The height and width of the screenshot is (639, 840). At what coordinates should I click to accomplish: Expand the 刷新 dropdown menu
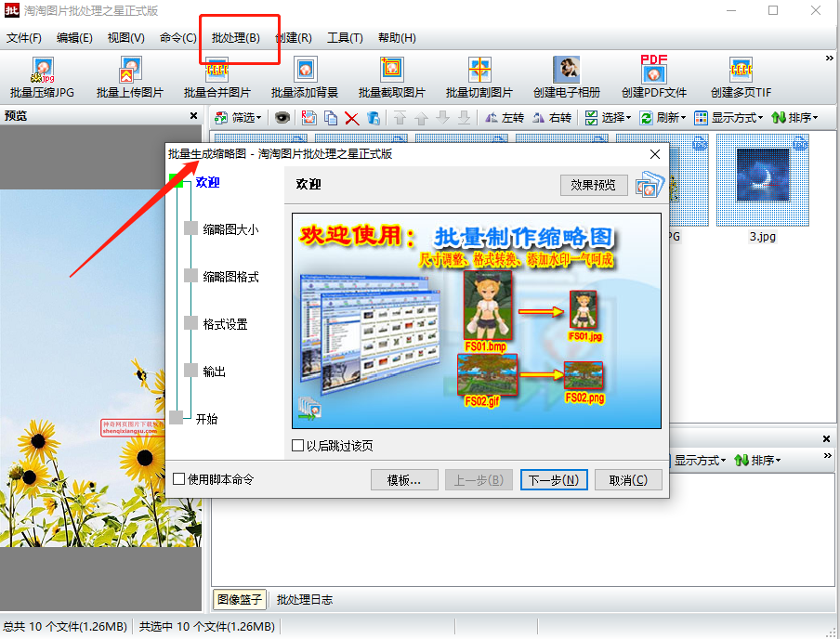662,118
